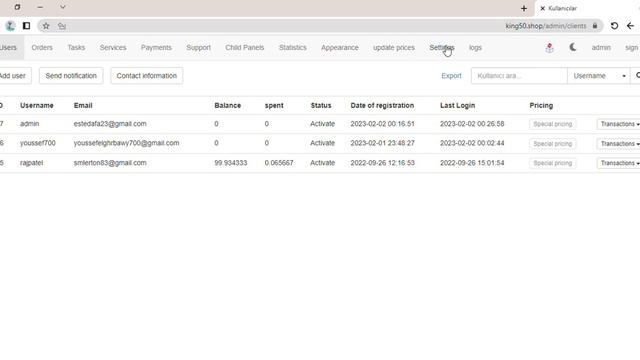This screenshot has width=640, height=360.
Task: Click the red notification icon beside moon
Action: coord(549,48)
